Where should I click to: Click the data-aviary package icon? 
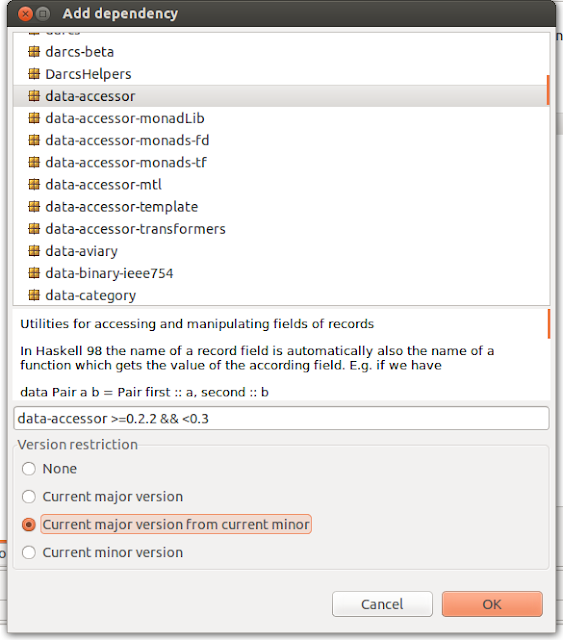coord(34,251)
